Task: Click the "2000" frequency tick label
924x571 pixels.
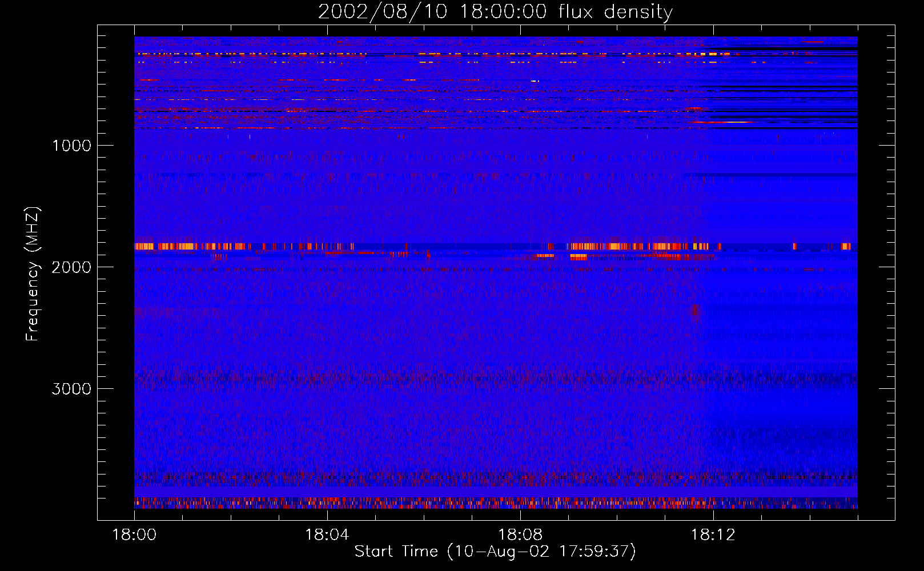Action: pyautogui.click(x=71, y=267)
